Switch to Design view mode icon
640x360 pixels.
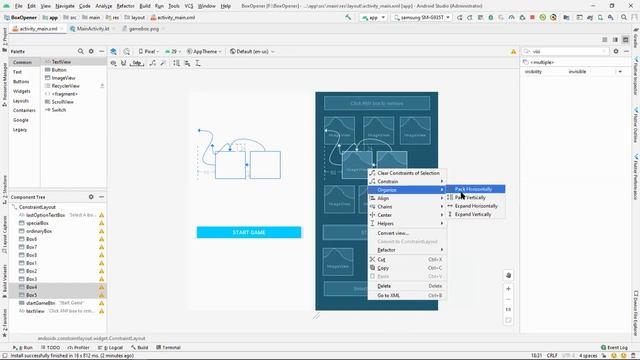[625, 40]
